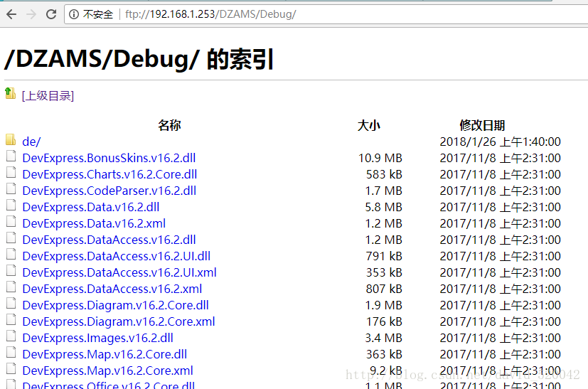Click the 176 kB size value

tap(384, 321)
